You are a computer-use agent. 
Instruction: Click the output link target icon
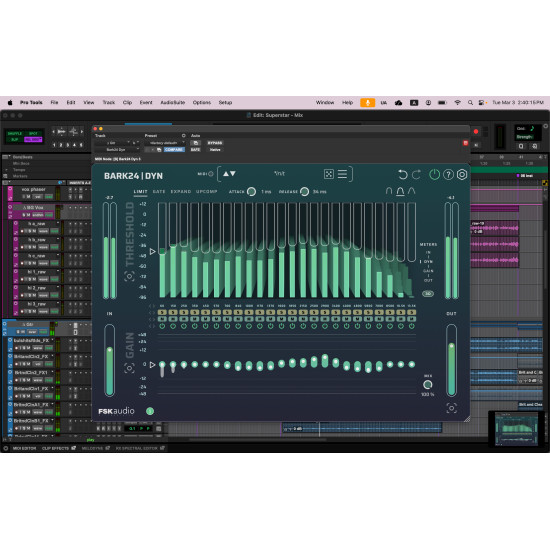click(x=451, y=408)
